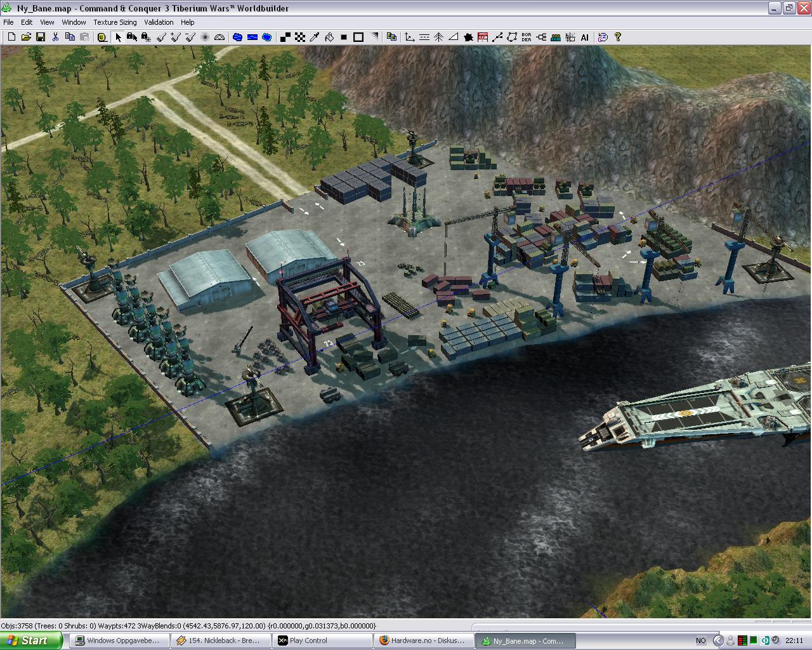Image resolution: width=812 pixels, height=650 pixels.
Task: Click the BORDER tool icon
Action: coord(527,37)
